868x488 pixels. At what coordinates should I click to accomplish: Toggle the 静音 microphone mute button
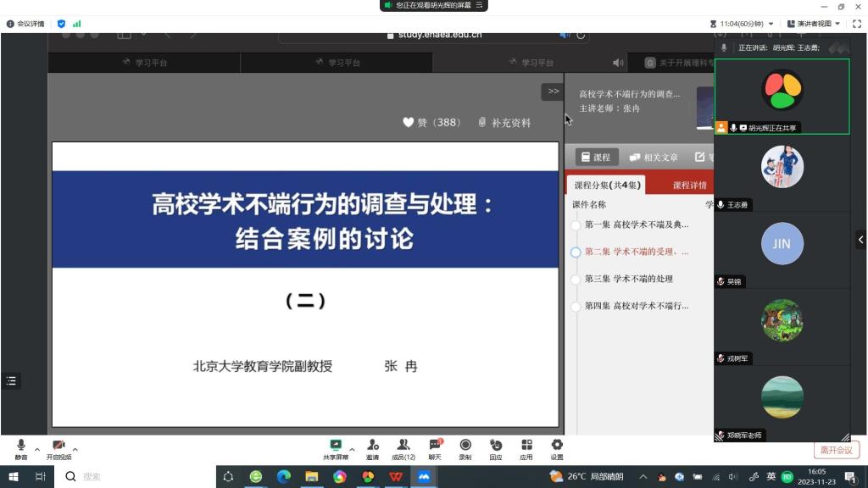tap(21, 449)
